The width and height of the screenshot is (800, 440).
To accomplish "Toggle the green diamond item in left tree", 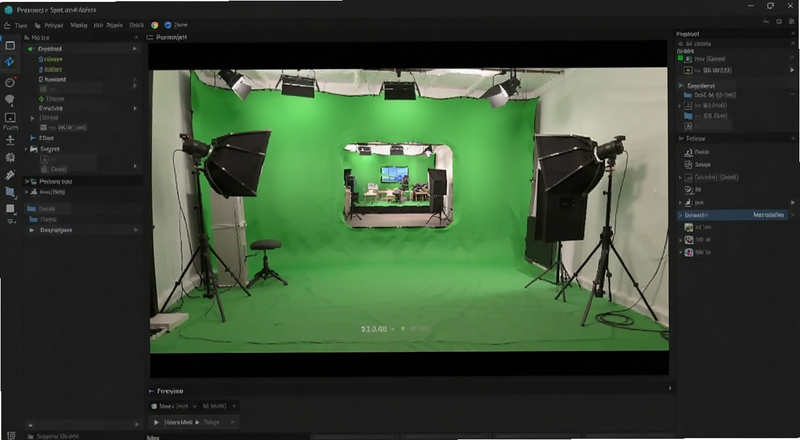I will click(x=42, y=99).
